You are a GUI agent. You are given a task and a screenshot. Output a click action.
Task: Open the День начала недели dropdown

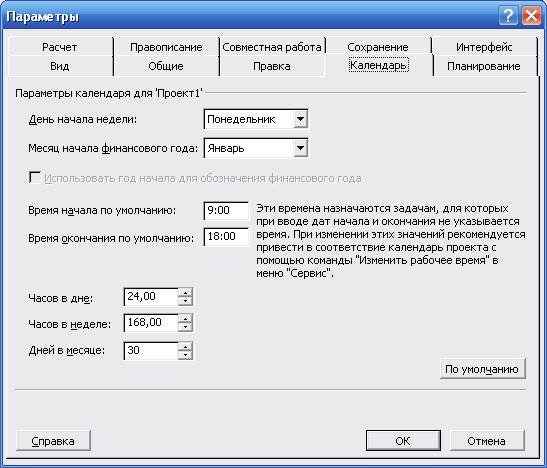(x=300, y=119)
